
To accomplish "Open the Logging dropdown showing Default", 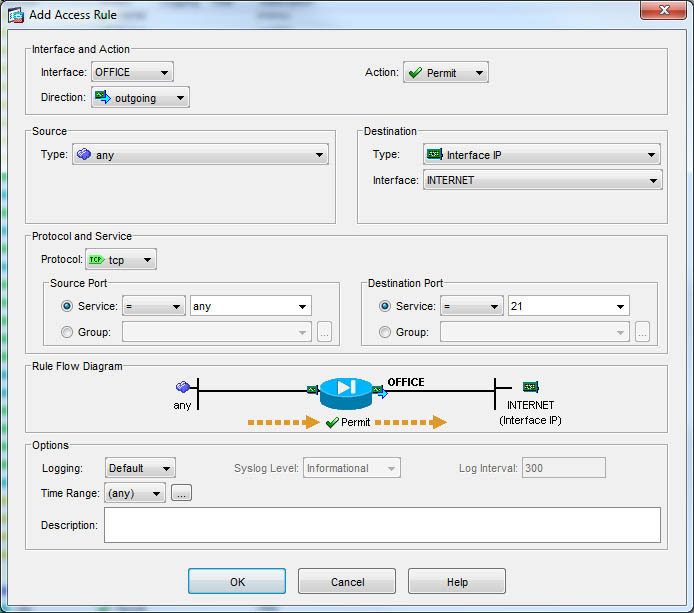I will (x=140, y=468).
